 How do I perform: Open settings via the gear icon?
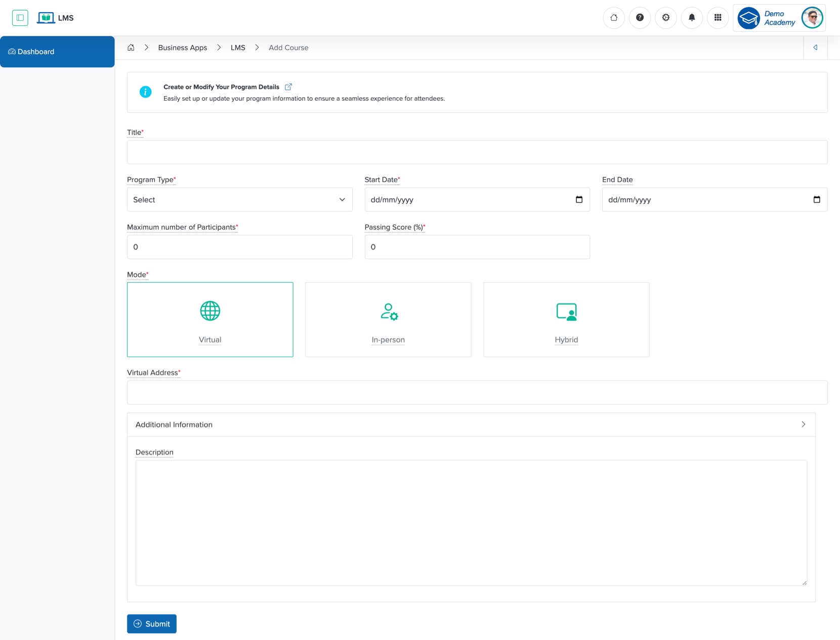(x=666, y=18)
